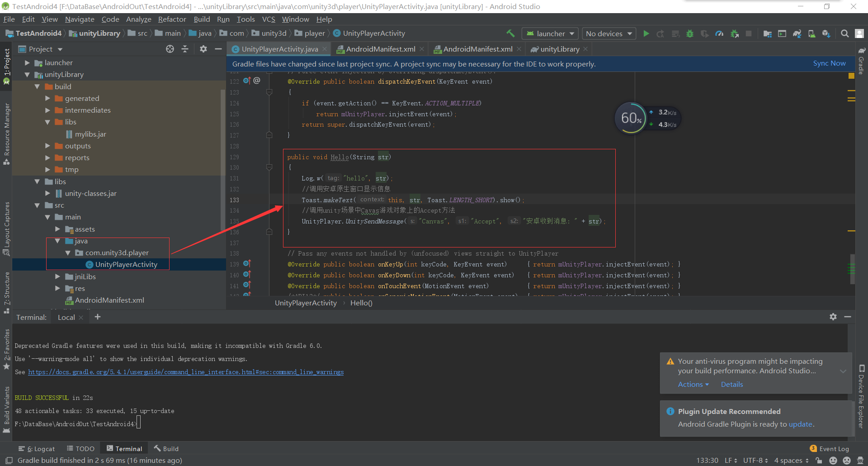Click the grayed-out Stop button in toolbar
Screen dimensions: 868x466
coord(749,33)
